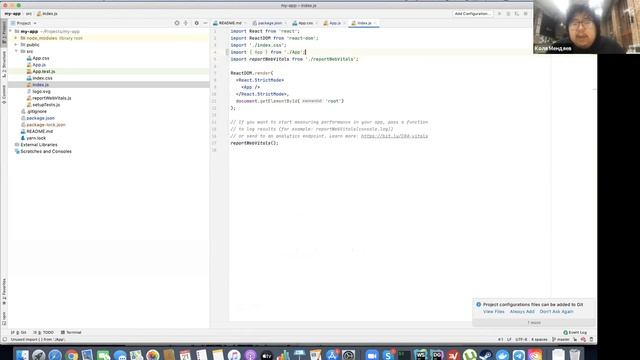Select yarn.lock in the project tree

click(x=36, y=138)
